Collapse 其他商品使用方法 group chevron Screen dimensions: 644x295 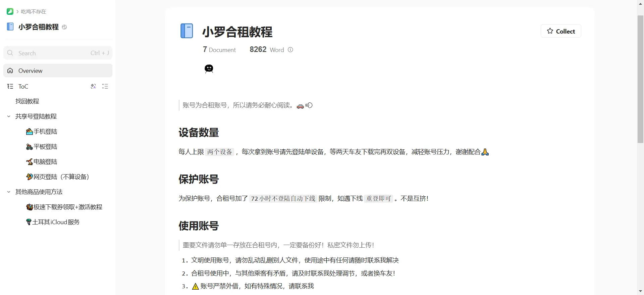click(9, 192)
